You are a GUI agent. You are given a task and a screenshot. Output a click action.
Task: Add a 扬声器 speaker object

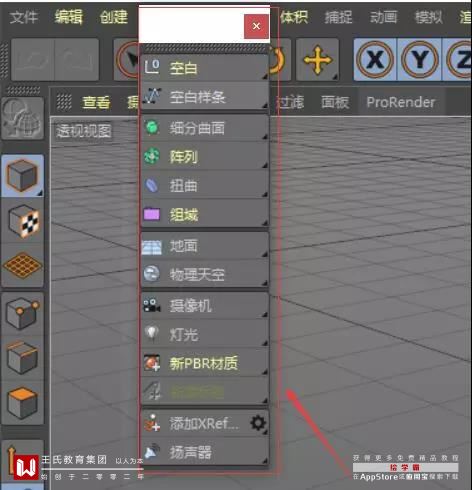coord(205,452)
